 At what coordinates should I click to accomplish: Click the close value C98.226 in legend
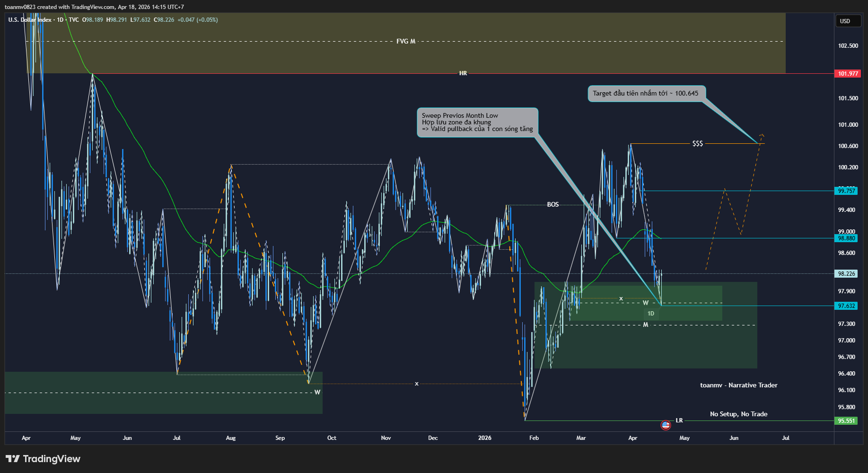[x=164, y=20]
